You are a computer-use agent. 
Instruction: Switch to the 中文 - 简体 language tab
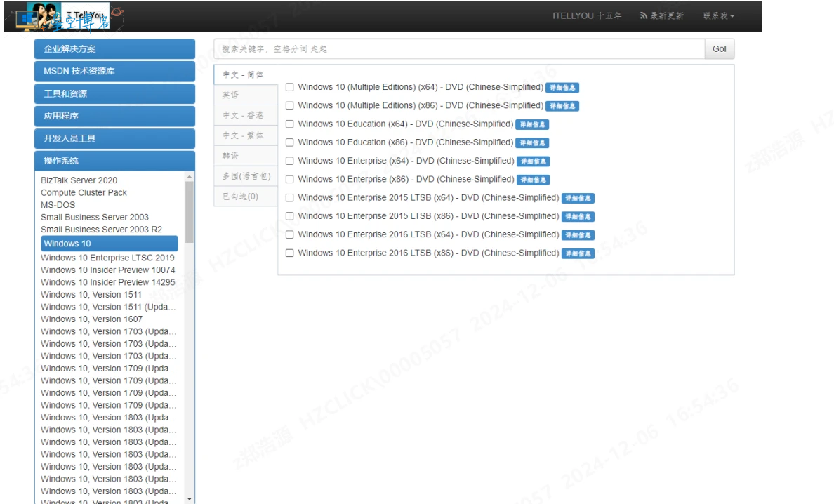pyautogui.click(x=246, y=75)
